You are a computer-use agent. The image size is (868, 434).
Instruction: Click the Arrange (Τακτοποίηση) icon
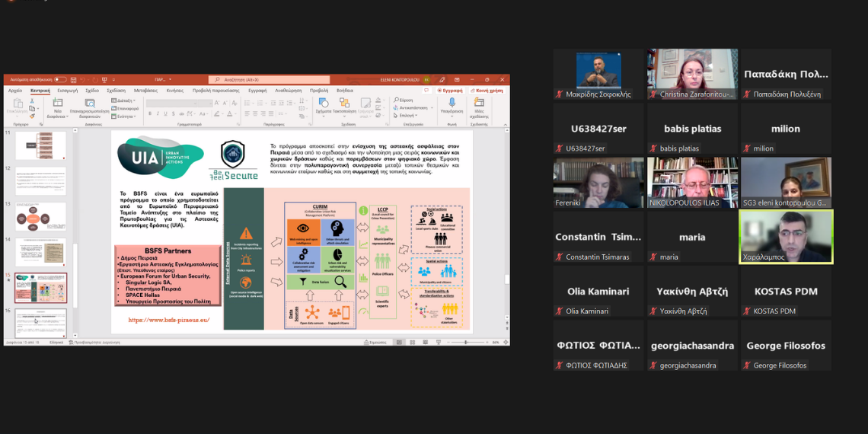point(344,104)
